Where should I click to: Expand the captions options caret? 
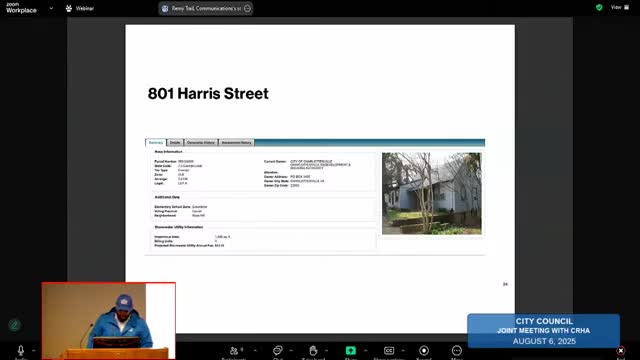403,350
